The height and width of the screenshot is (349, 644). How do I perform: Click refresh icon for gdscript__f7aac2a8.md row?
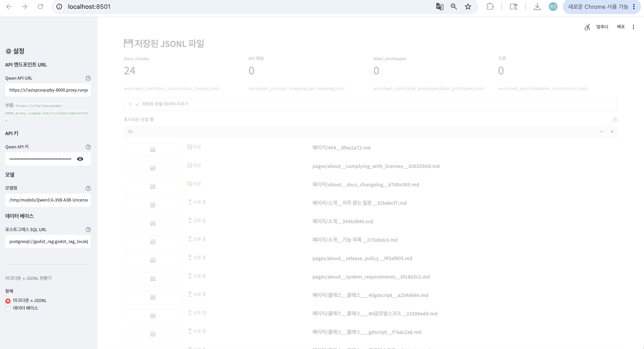153,334
